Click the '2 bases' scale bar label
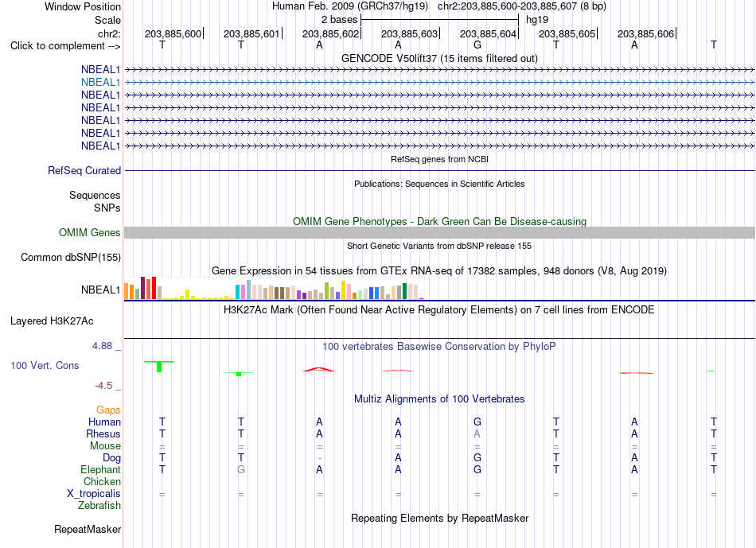This screenshot has width=756, height=548. (340, 20)
